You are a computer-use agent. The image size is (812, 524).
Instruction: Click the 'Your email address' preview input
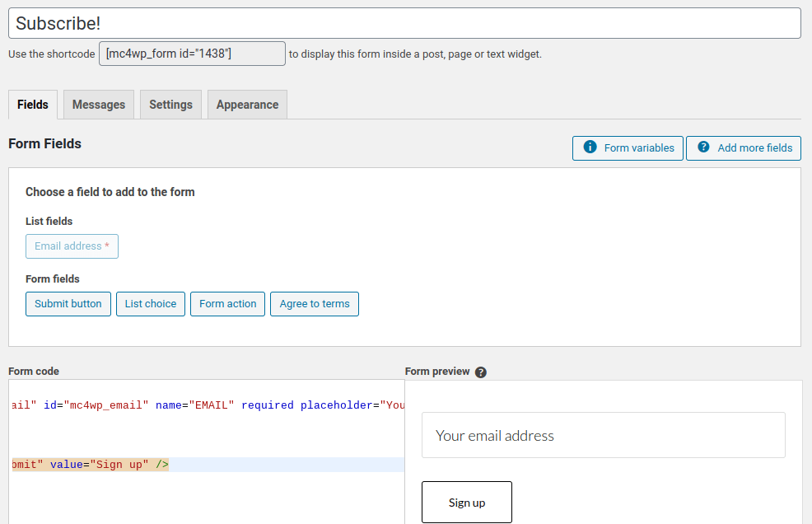[x=603, y=435]
